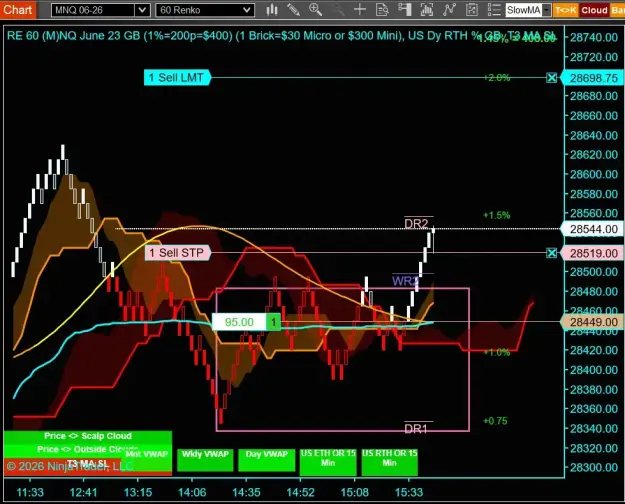Open the indicators line graph icon
Viewport: 625px width, 504px height.
tap(449, 10)
